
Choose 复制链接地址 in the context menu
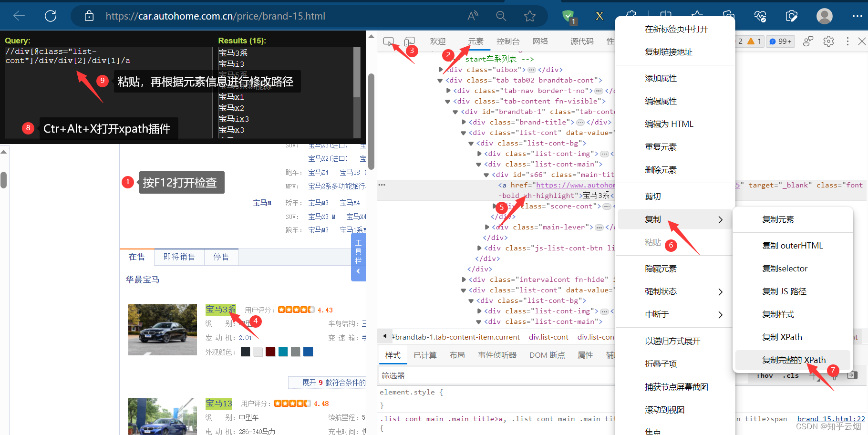[675, 52]
